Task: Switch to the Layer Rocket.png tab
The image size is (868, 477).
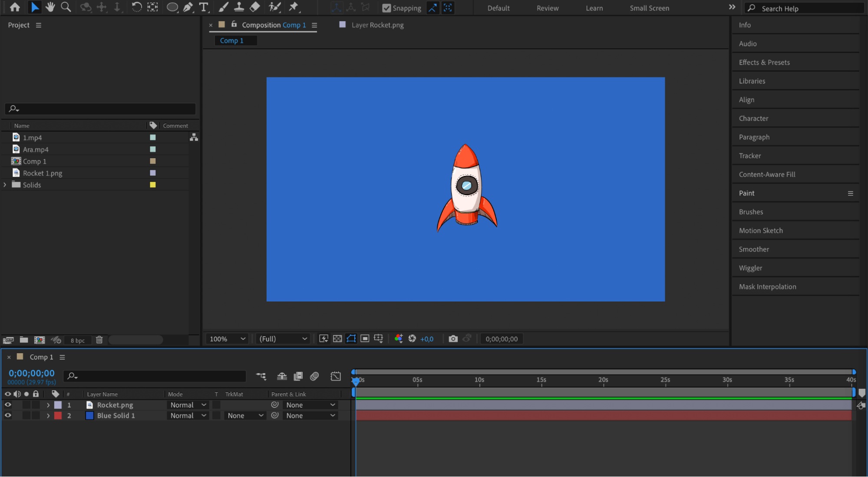Action: pyautogui.click(x=377, y=25)
